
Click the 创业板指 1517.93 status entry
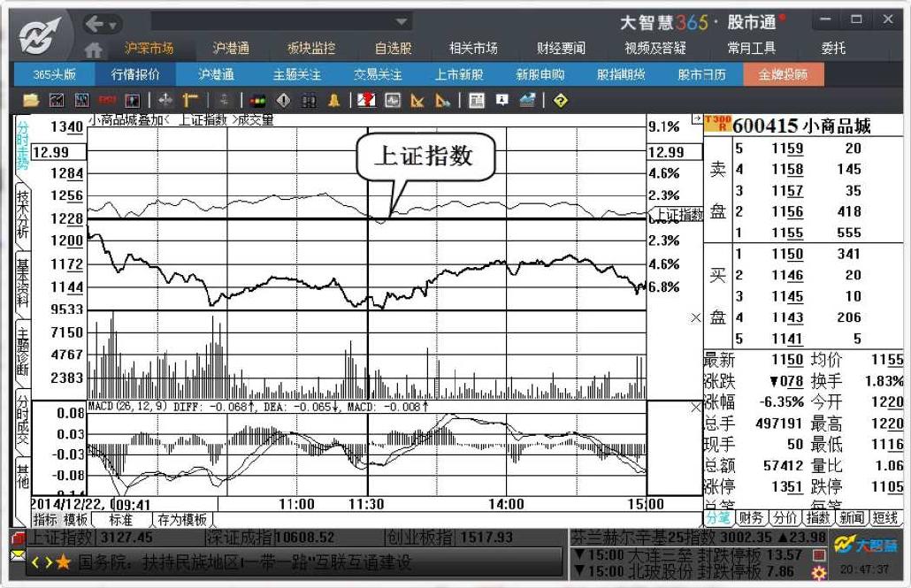point(450,538)
